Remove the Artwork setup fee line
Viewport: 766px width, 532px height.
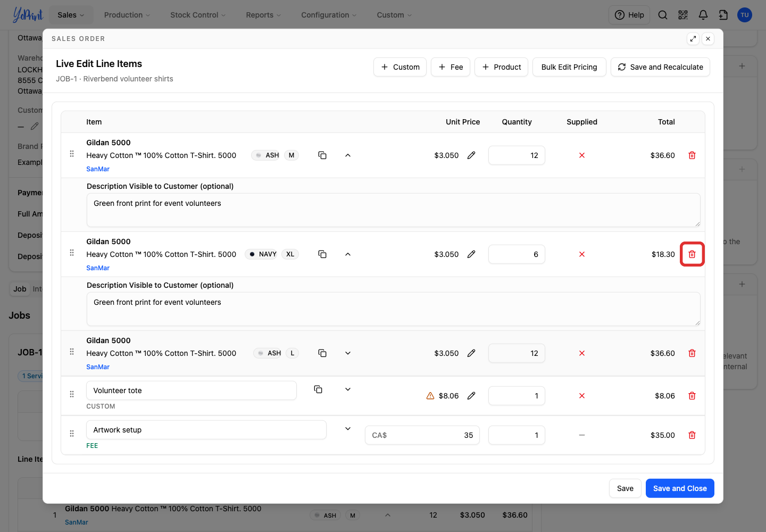tap(692, 435)
